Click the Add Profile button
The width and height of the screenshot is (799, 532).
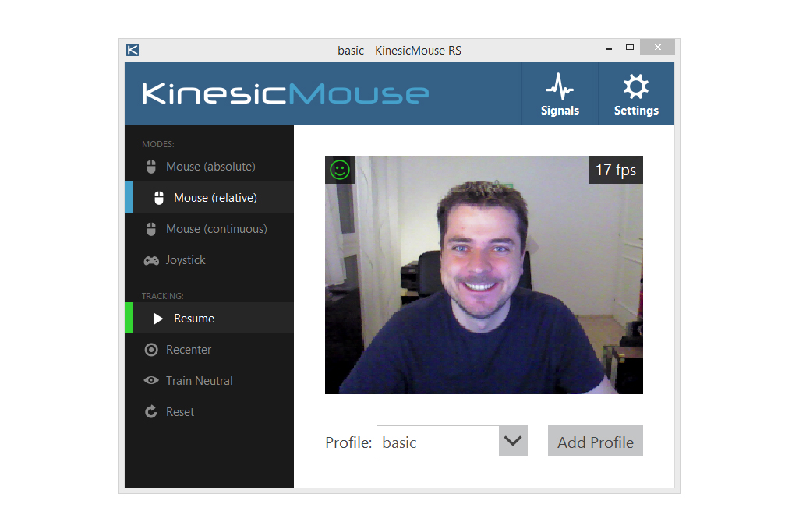pyautogui.click(x=596, y=441)
